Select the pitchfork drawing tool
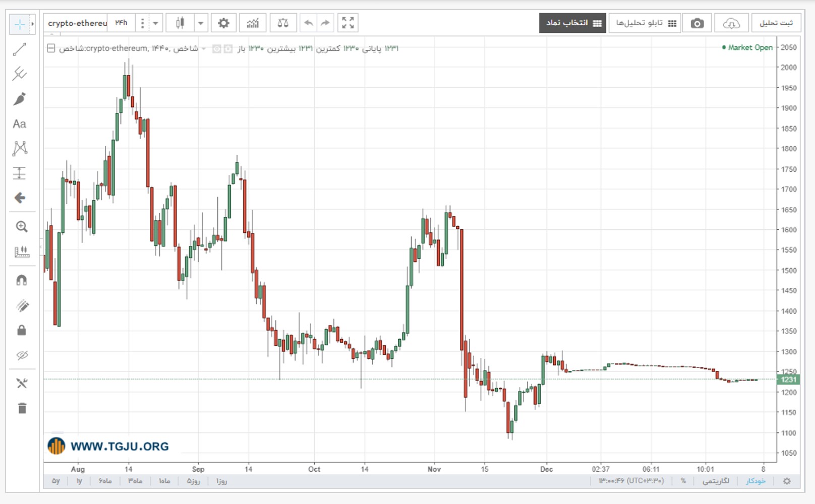Image resolution: width=815 pixels, height=504 pixels. (20, 74)
